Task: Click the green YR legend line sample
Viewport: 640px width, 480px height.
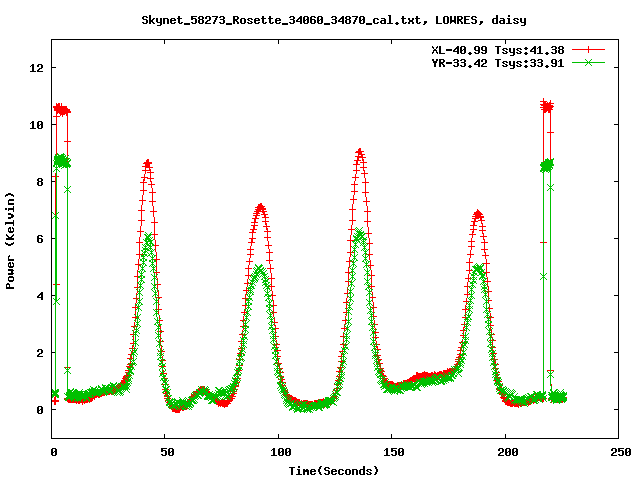Action: pos(588,62)
